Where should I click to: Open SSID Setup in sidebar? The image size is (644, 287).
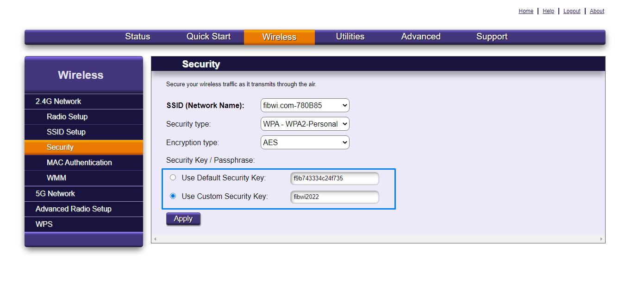coord(84,132)
